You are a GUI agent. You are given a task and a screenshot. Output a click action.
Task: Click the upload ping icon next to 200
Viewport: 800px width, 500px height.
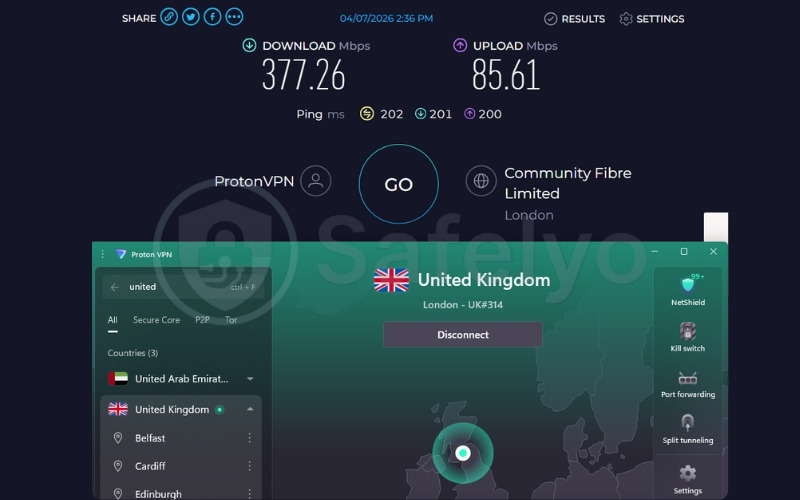click(469, 113)
